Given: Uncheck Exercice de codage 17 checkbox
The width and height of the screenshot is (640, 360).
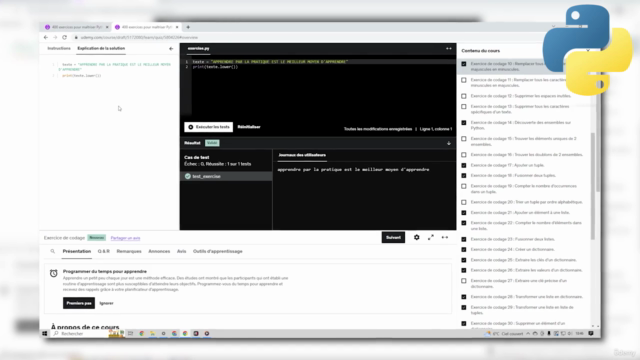Looking at the screenshot, I should (x=464, y=165).
